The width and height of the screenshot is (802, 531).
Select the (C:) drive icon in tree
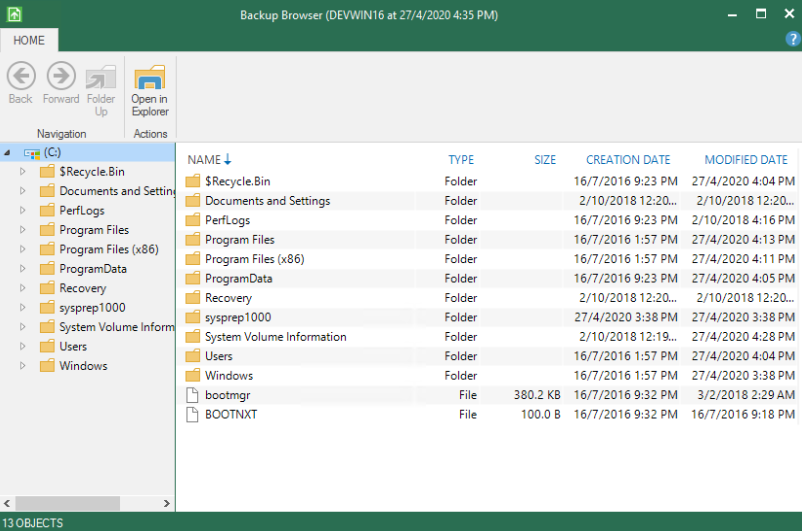tap(32, 152)
